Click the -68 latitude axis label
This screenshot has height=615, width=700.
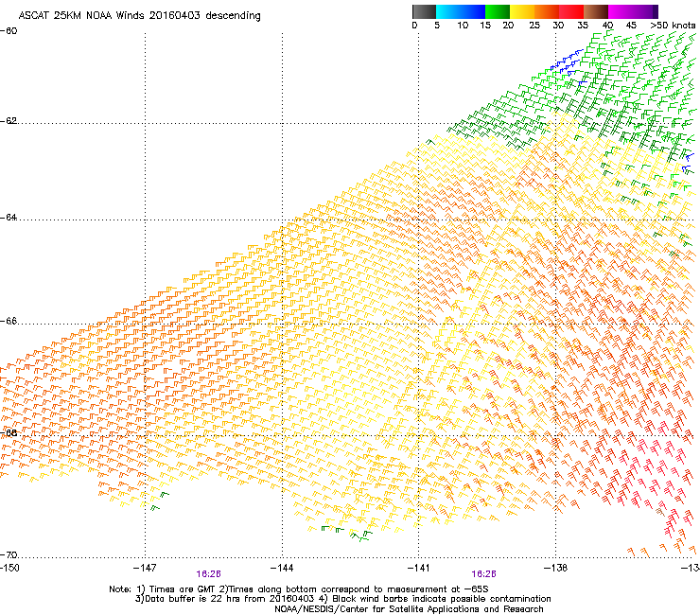(9, 432)
